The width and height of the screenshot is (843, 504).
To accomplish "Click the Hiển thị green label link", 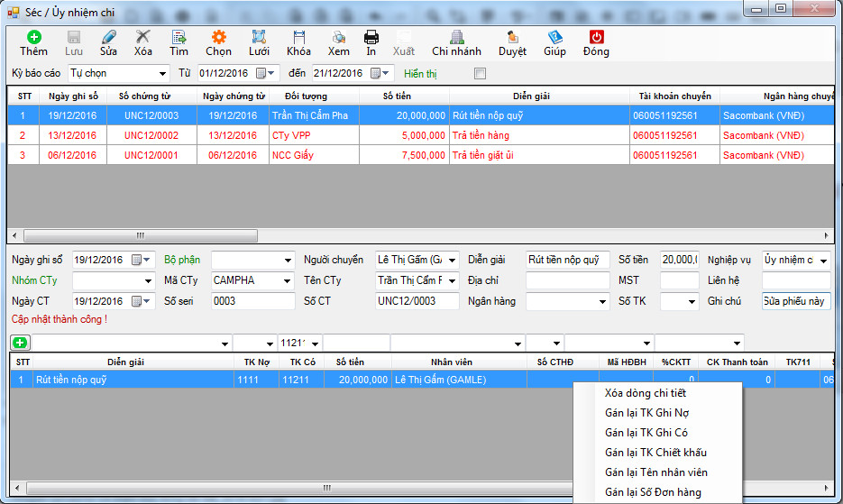I will click(x=420, y=74).
